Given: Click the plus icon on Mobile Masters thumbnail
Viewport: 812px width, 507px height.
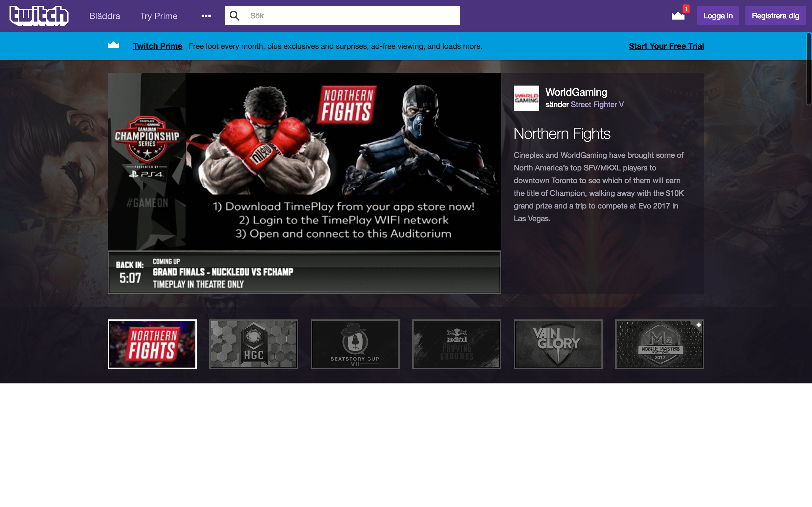Looking at the screenshot, I should click(698, 325).
